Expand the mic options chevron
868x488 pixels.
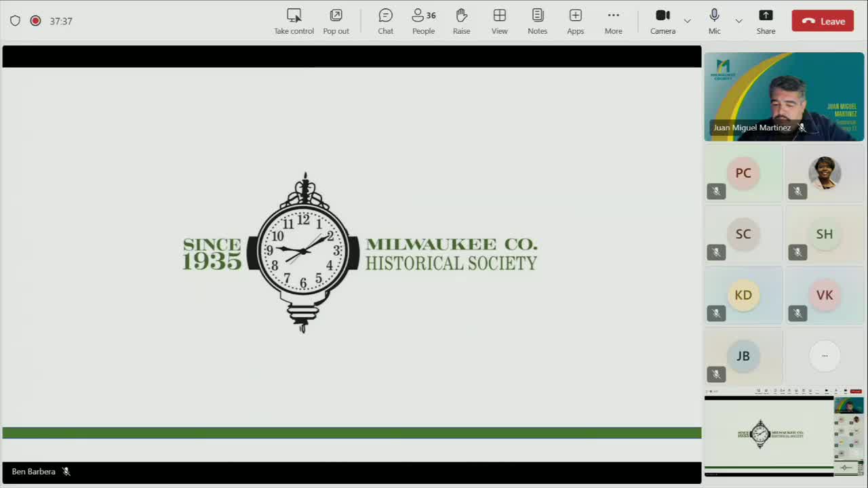point(738,21)
